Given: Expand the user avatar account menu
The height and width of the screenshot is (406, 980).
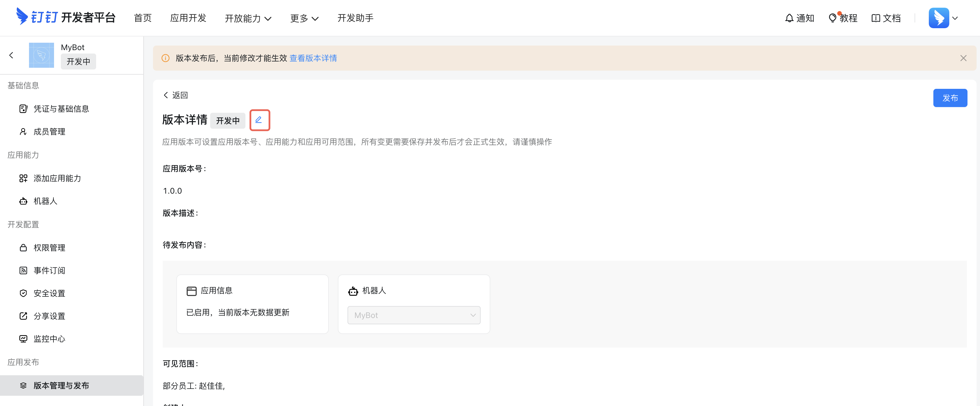Looking at the screenshot, I should [943, 18].
